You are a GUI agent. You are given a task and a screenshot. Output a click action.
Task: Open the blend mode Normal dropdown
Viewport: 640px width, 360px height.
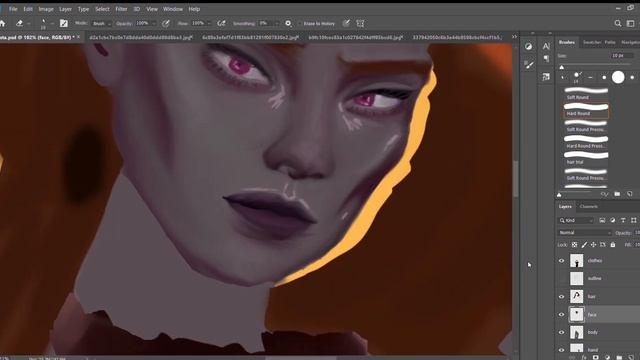(584, 233)
